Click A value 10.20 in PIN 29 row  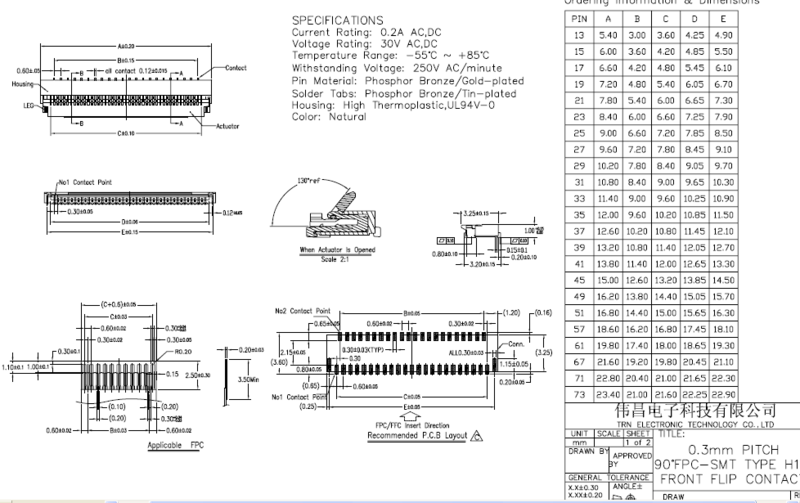[608, 166]
